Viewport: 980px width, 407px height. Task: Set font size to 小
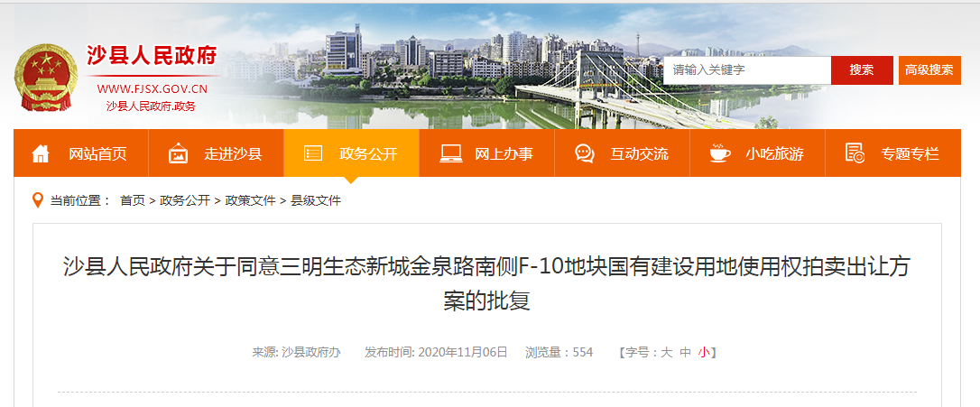[705, 352]
